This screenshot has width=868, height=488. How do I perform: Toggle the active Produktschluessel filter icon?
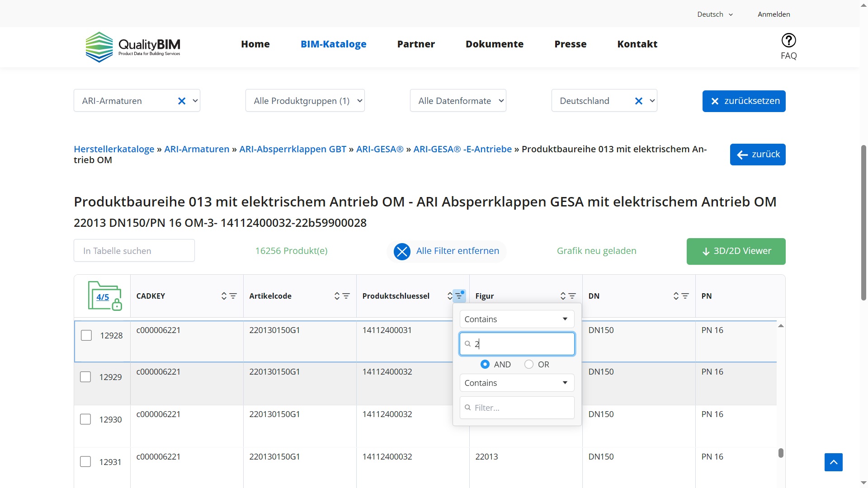click(x=459, y=296)
